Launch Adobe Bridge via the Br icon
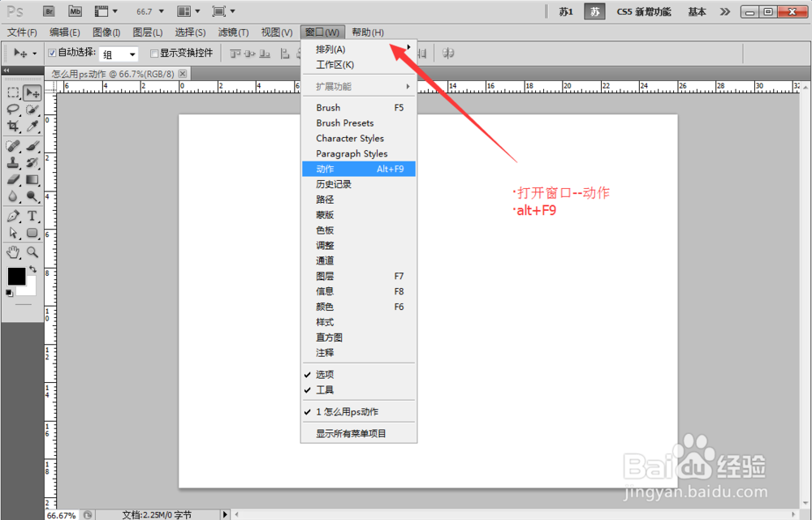Image resolution: width=812 pixels, height=520 pixels. (49, 11)
